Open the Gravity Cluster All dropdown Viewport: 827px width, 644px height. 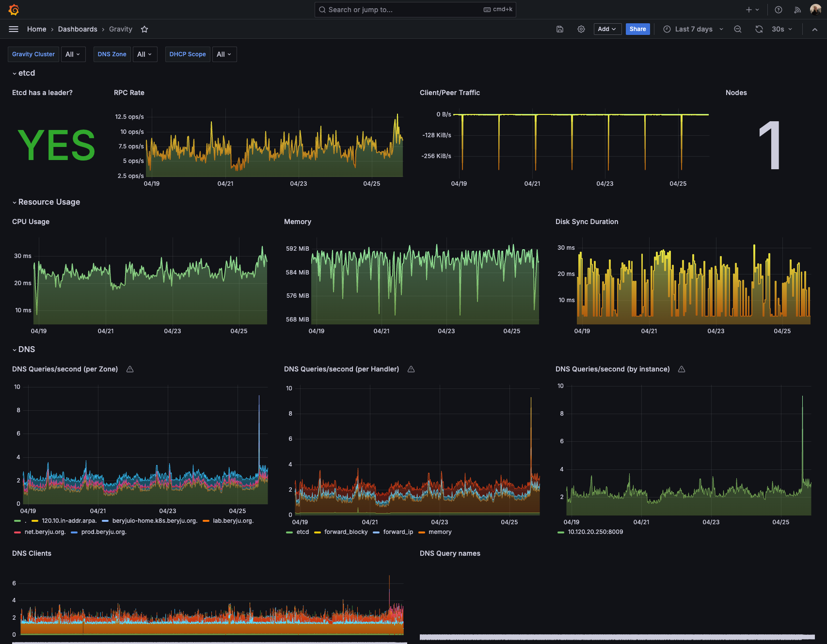73,54
